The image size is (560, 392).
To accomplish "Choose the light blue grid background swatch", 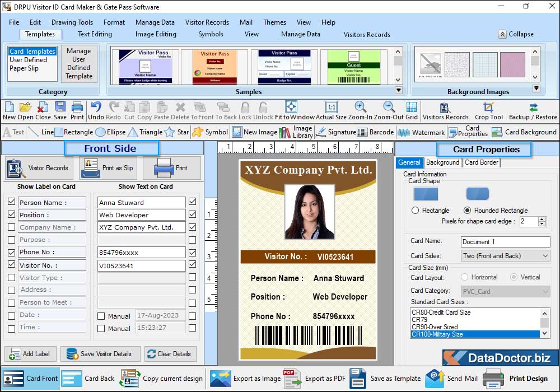I will click(x=485, y=64).
